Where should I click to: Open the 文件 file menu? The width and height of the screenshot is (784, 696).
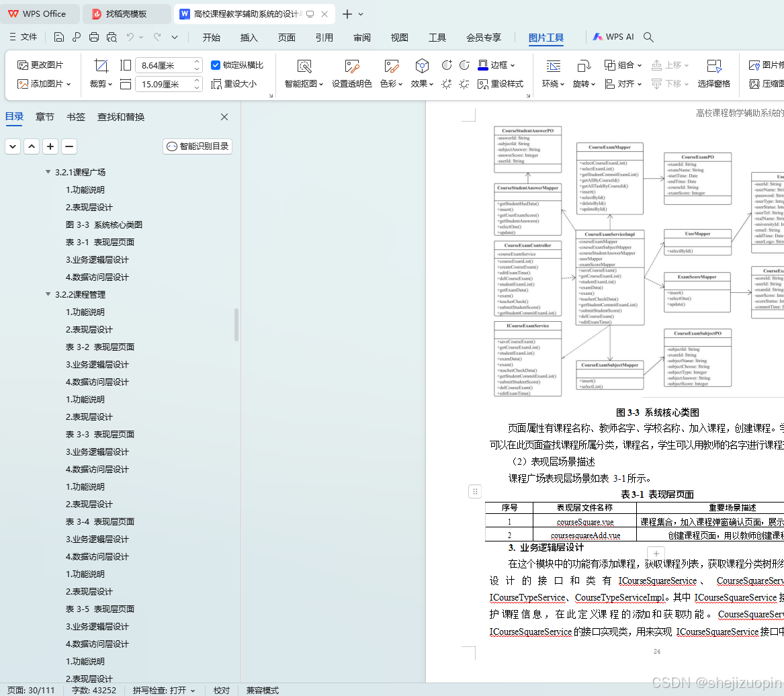pyautogui.click(x=24, y=37)
